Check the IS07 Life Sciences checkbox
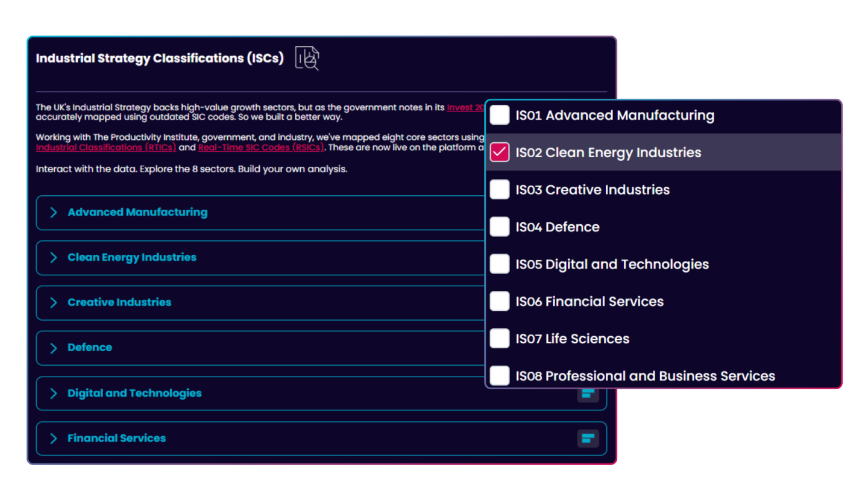The height and width of the screenshot is (488, 868). click(x=499, y=338)
